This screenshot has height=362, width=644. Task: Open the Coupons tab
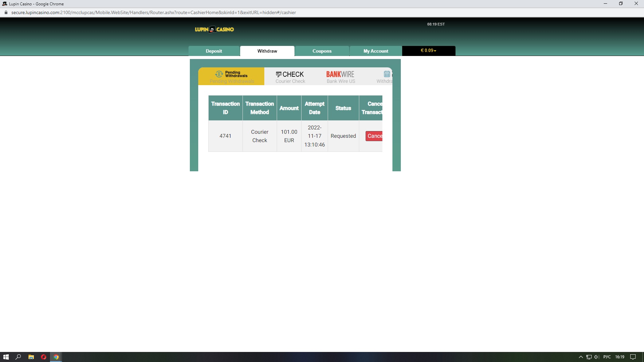click(x=322, y=51)
